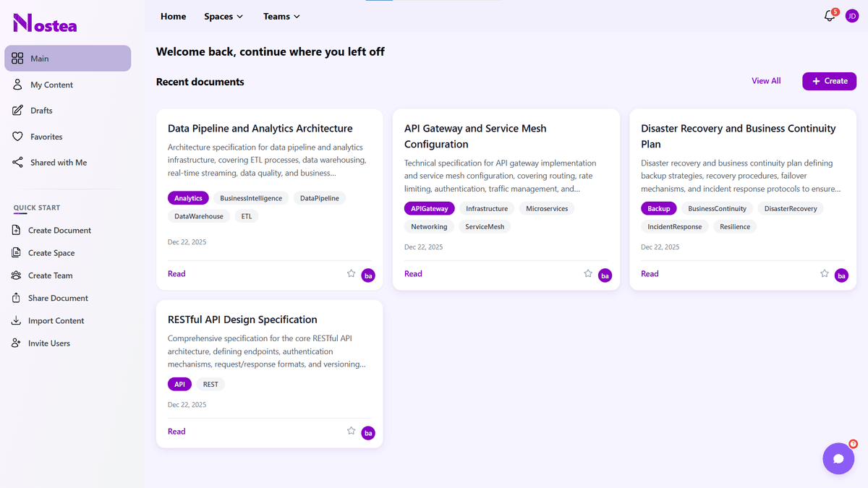
Task: Go to Shared with Me
Action: 58,163
